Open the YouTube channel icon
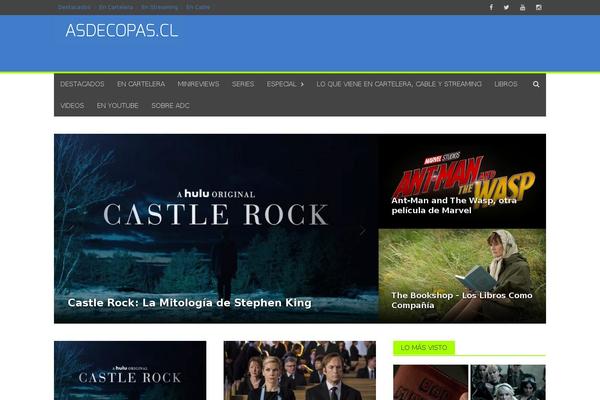The width and height of the screenshot is (600, 400). pos(522,7)
